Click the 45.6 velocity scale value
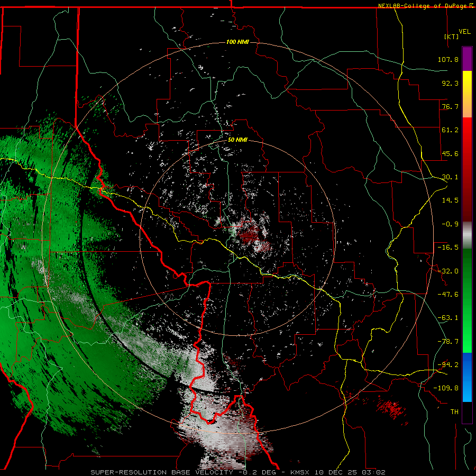Viewport: 476px width, 476px height. pyautogui.click(x=450, y=153)
